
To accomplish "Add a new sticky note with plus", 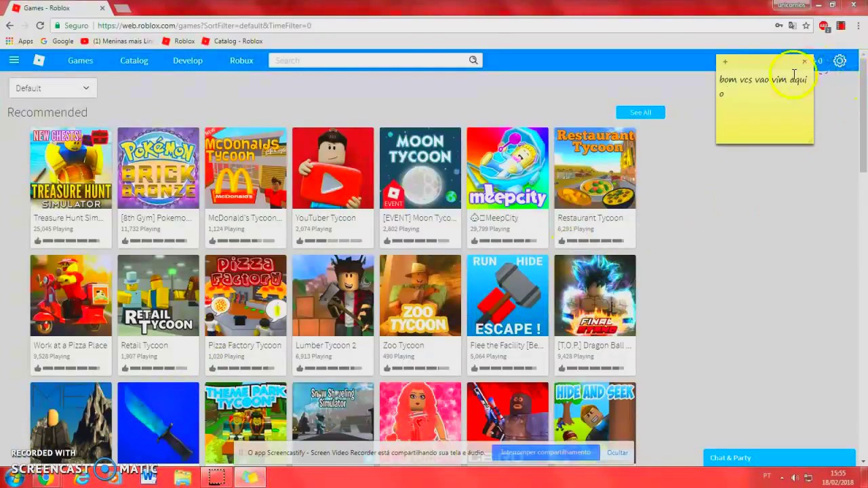I will coord(725,62).
